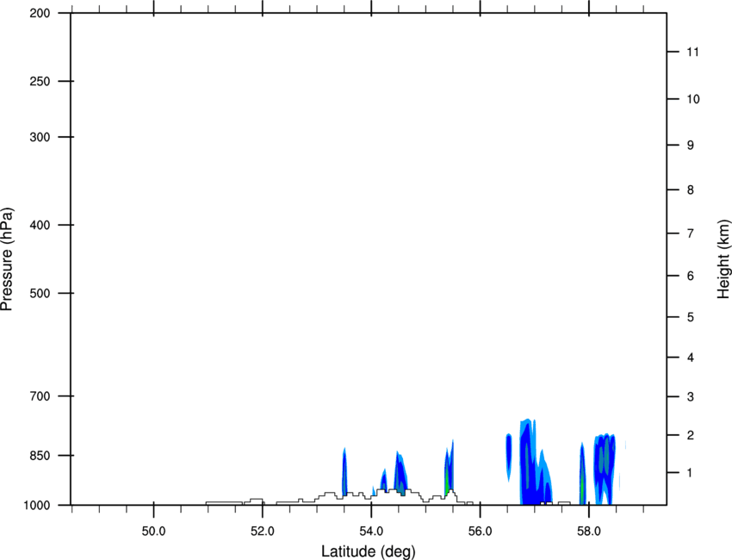Click the Latitude (deg) axis title
The image size is (732, 560).
(x=369, y=551)
